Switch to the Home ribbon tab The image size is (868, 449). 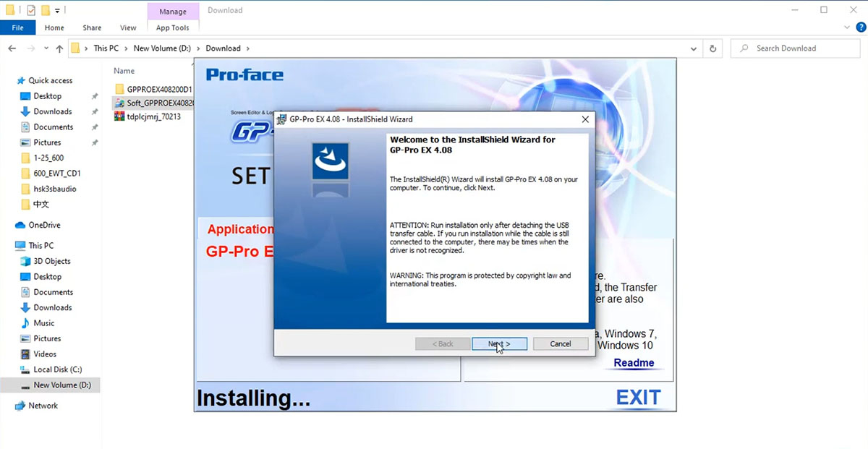54,27
